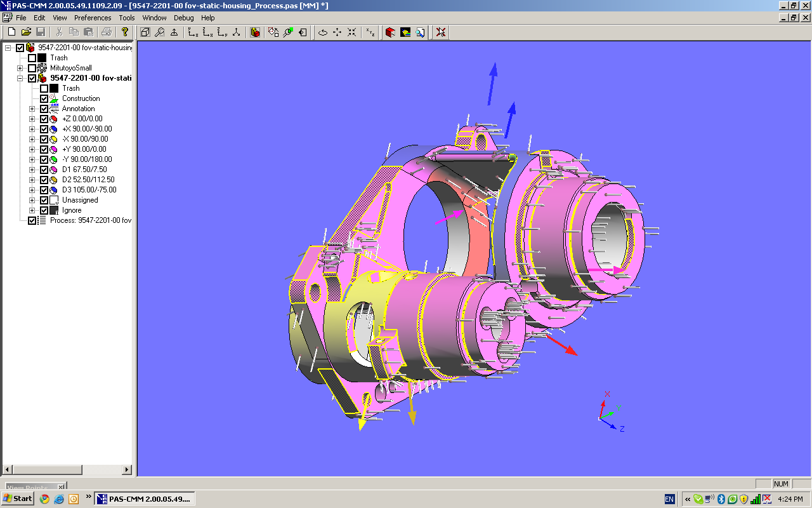Click the three-axis isometric view icon
Image resolution: width=812 pixels, height=508 pixels.
237,32
